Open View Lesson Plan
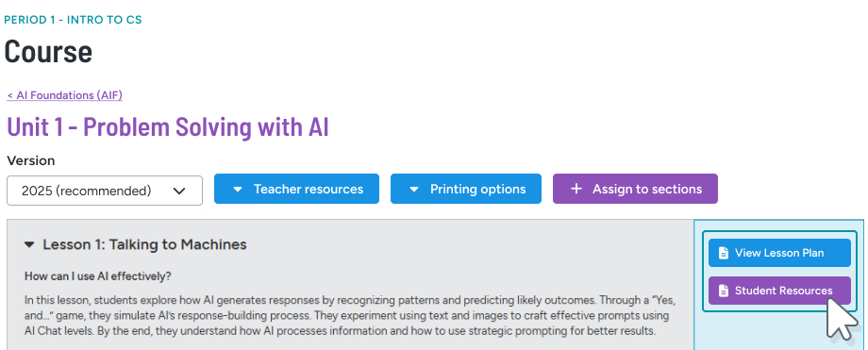The width and height of the screenshot is (868, 350). tap(779, 253)
